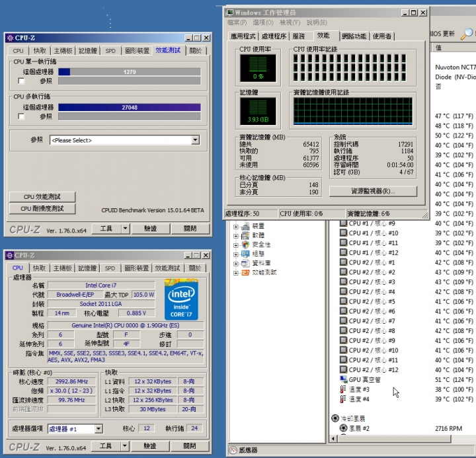The image size is (476, 458).
Task: Click 驗證 button in upper CPU-Z window
Action: [150, 229]
